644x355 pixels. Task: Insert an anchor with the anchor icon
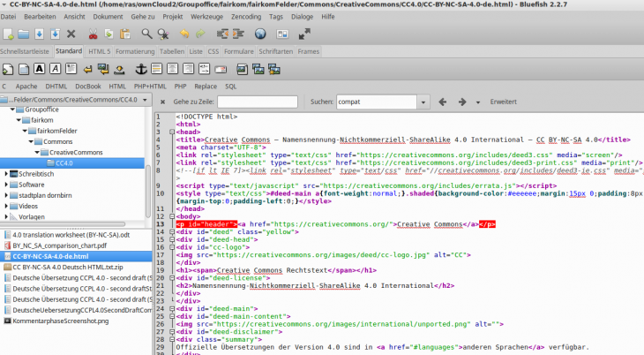(139, 69)
